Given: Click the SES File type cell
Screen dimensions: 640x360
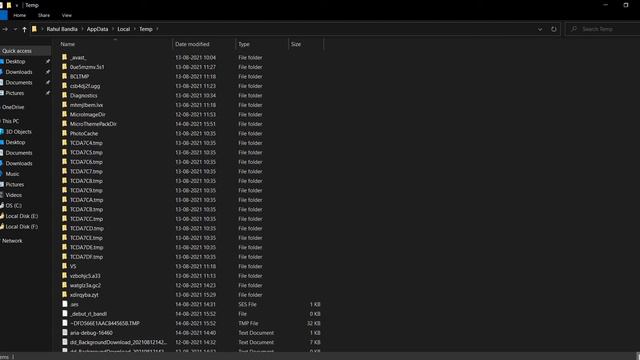Looking at the screenshot, I should coord(247,304).
